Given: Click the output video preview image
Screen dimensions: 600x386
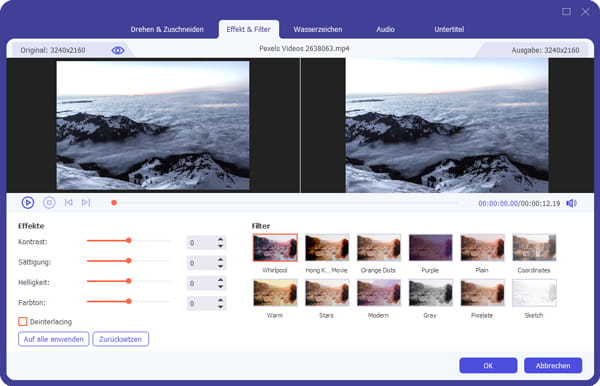Looking at the screenshot, I should coord(447,125).
